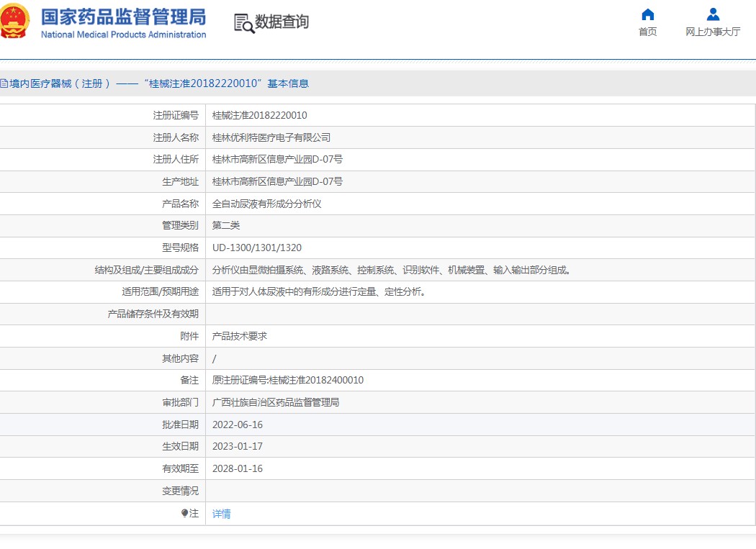The image size is (756, 549).
Task: Select model value UD-1300/1301/1320
Action: pyautogui.click(x=257, y=248)
